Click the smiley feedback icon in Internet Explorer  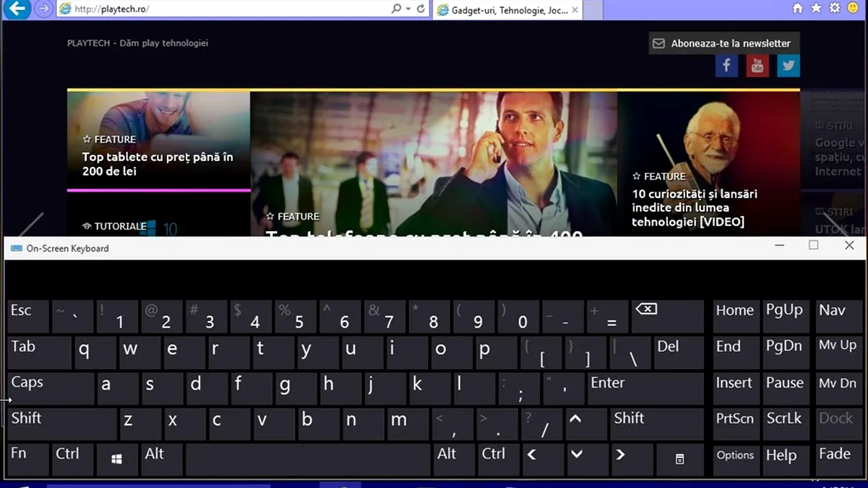[852, 9]
